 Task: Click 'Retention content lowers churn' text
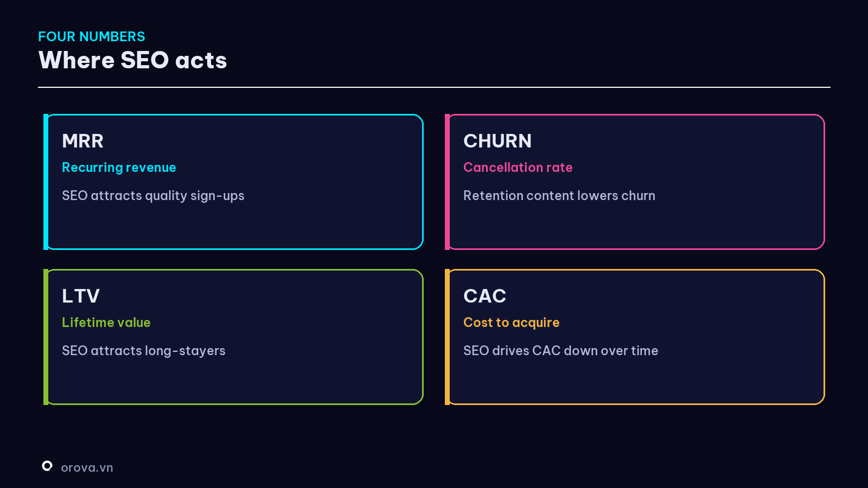[x=559, y=196]
